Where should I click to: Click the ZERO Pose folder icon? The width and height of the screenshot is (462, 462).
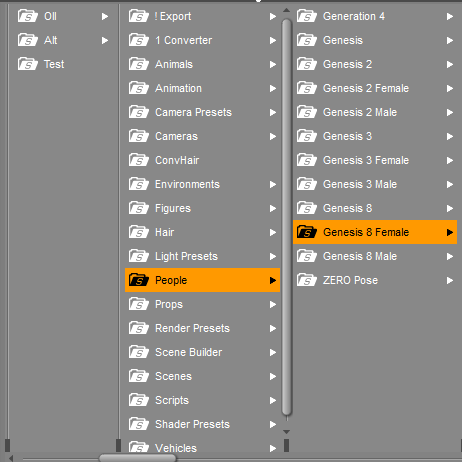306,280
